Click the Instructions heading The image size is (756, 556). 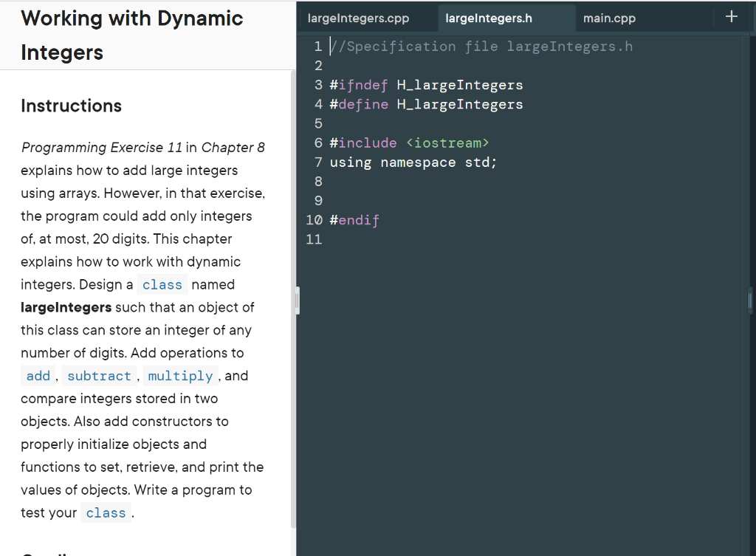point(71,106)
